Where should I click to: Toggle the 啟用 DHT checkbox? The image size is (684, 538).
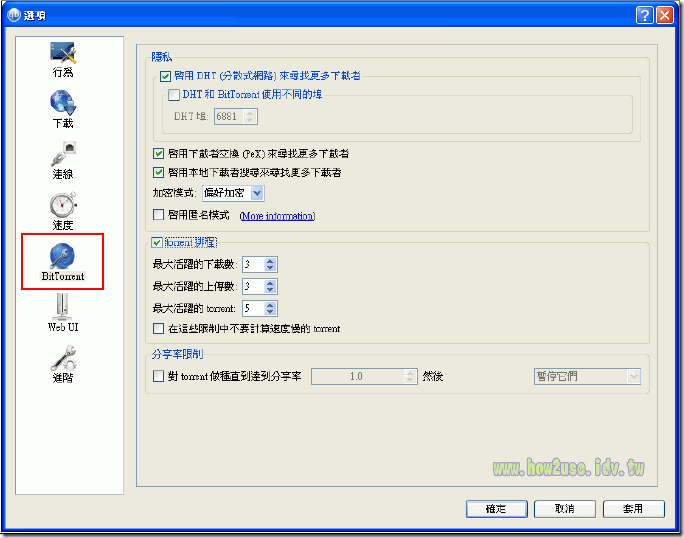pos(166,76)
